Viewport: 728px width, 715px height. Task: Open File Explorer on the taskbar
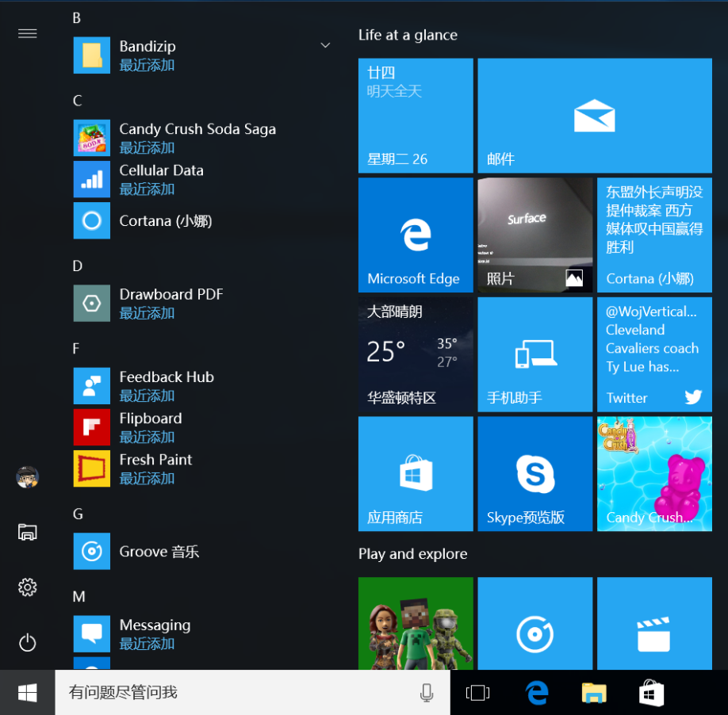click(594, 693)
